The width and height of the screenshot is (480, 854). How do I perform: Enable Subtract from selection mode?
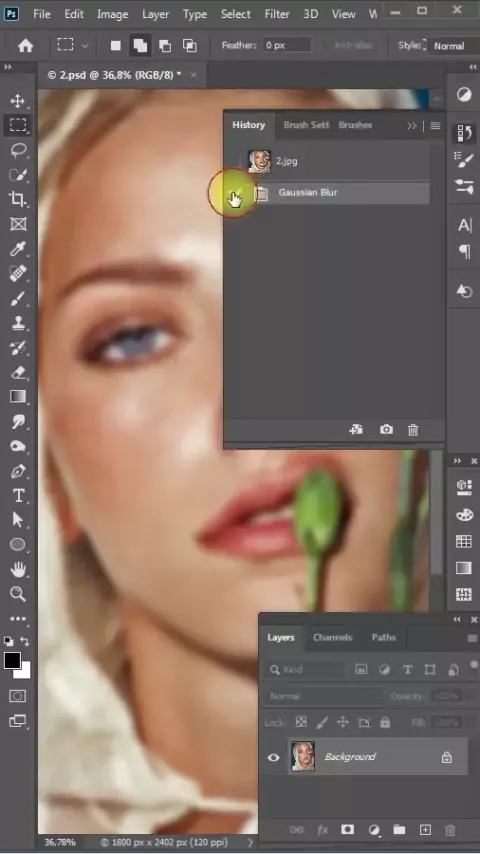click(165, 46)
